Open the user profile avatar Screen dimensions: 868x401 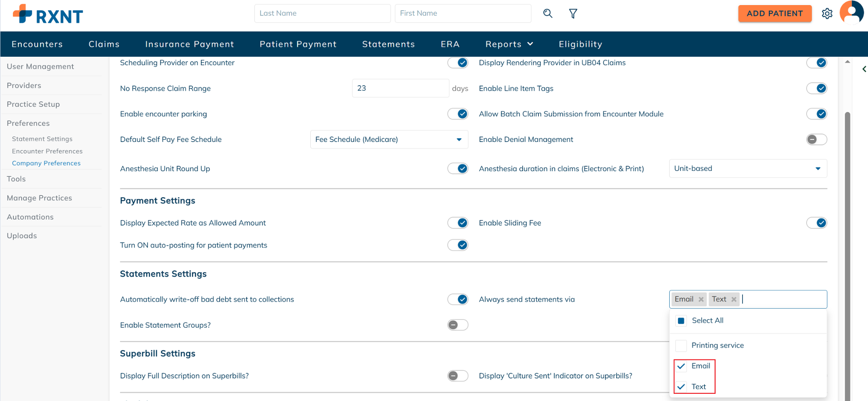pyautogui.click(x=851, y=12)
